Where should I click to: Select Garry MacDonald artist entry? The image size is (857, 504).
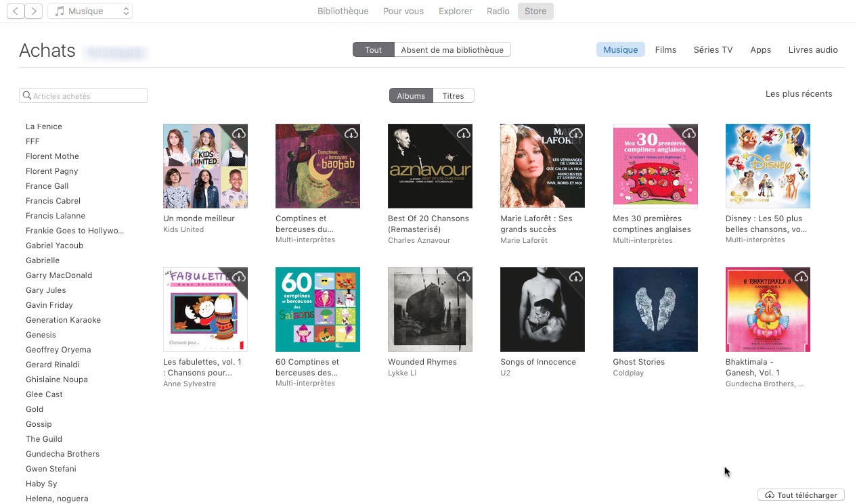tap(59, 275)
